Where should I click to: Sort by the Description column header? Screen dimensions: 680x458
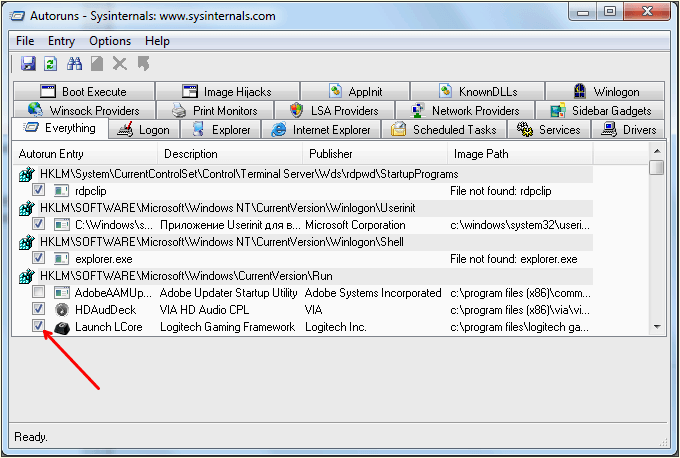pos(230,154)
